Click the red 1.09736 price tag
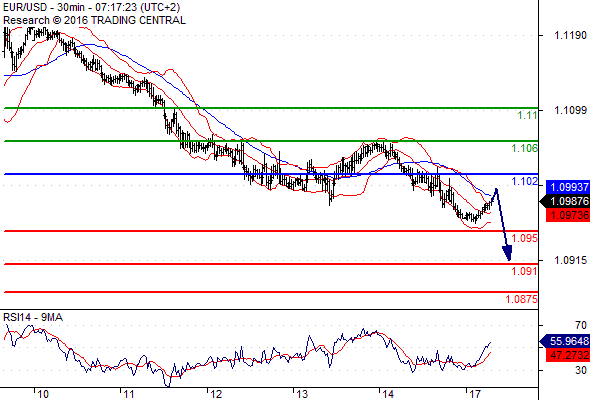 tap(567, 215)
